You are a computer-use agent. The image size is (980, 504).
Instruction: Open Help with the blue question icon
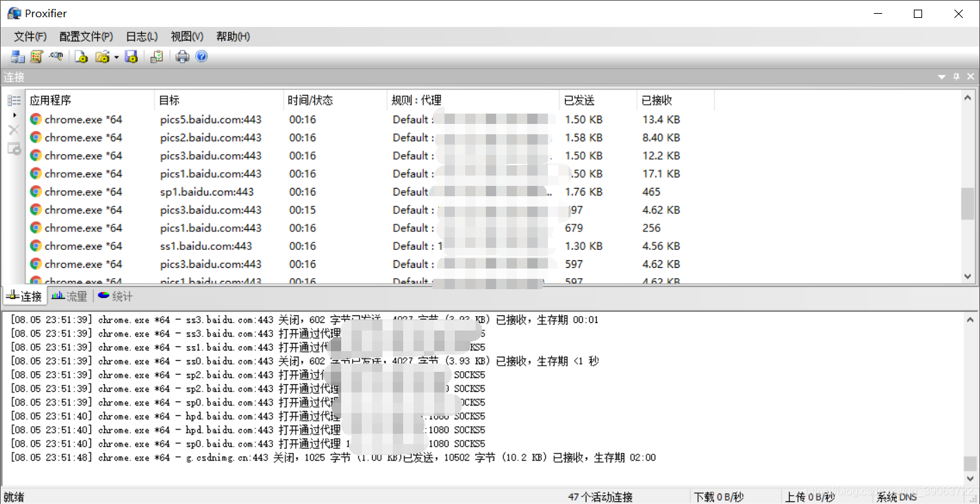[201, 57]
